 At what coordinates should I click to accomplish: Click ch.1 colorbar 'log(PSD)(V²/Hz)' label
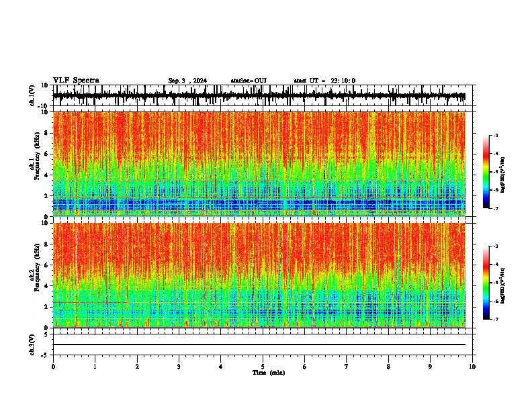(503, 175)
